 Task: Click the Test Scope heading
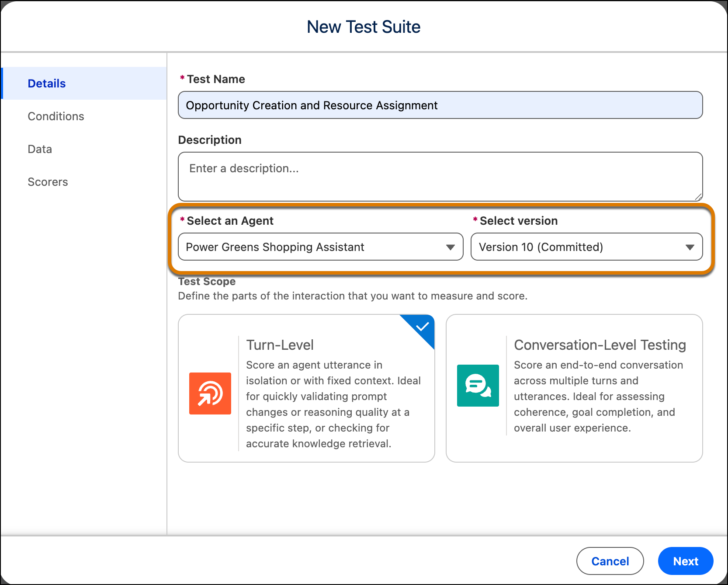click(x=207, y=281)
